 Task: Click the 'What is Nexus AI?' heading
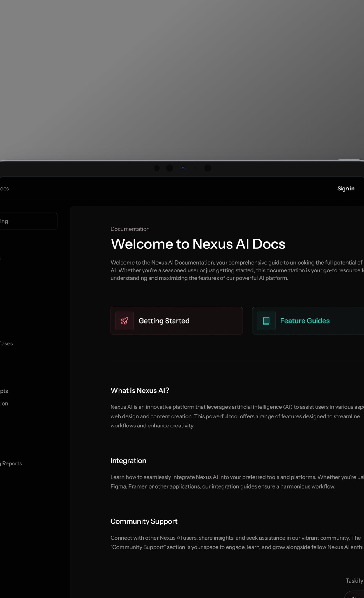[x=140, y=390]
